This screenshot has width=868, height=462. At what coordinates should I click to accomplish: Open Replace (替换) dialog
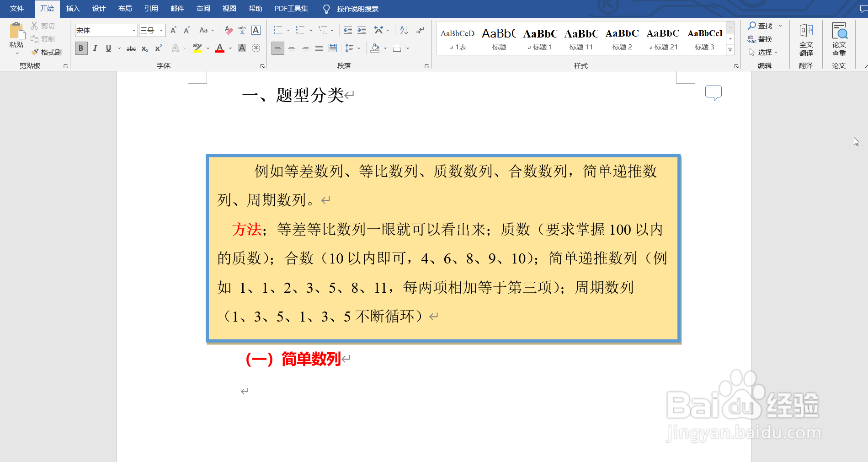click(760, 39)
